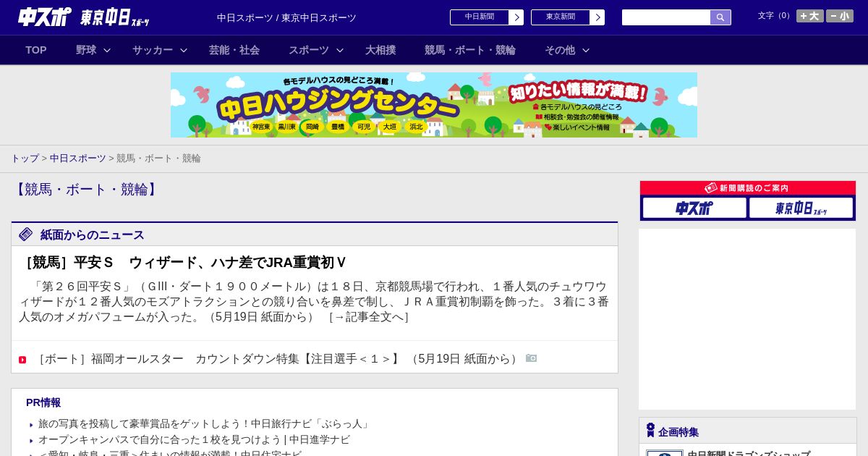Click red bullet icon before ボート article
This screenshot has height=456, width=868.
22,360
